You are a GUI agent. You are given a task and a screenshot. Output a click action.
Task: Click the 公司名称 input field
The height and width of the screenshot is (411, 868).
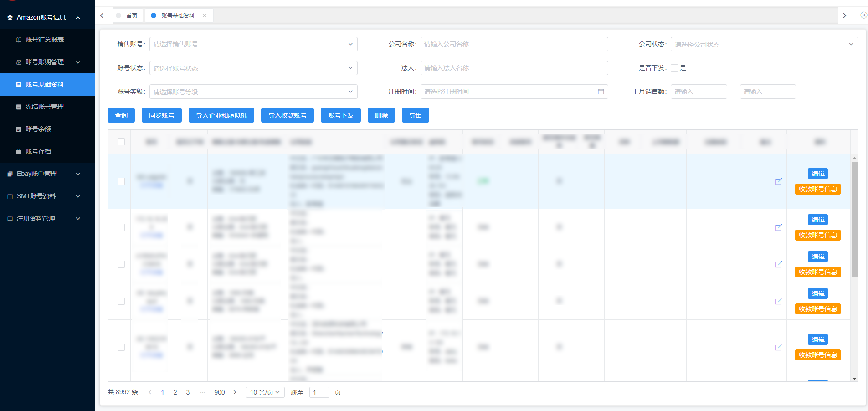pyautogui.click(x=514, y=44)
